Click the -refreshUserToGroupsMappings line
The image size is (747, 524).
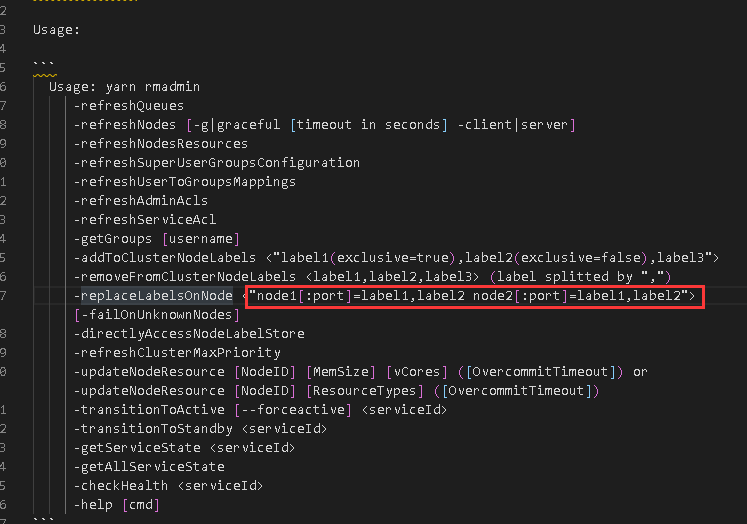[x=184, y=182]
